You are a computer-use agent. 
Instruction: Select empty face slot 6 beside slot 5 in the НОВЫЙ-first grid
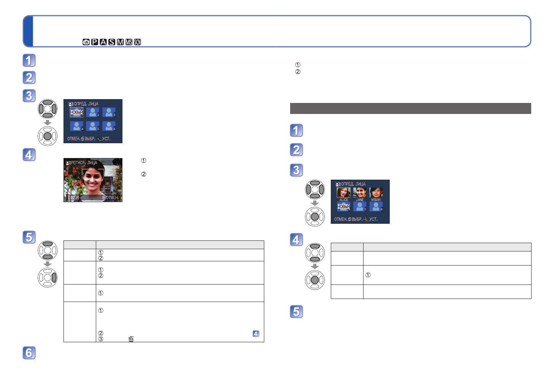(x=109, y=126)
